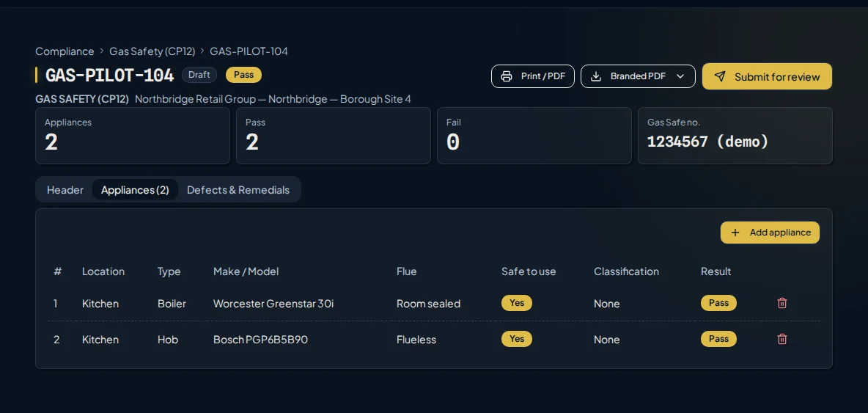Click the # column header
The width and height of the screenshot is (868, 413).
coord(58,271)
